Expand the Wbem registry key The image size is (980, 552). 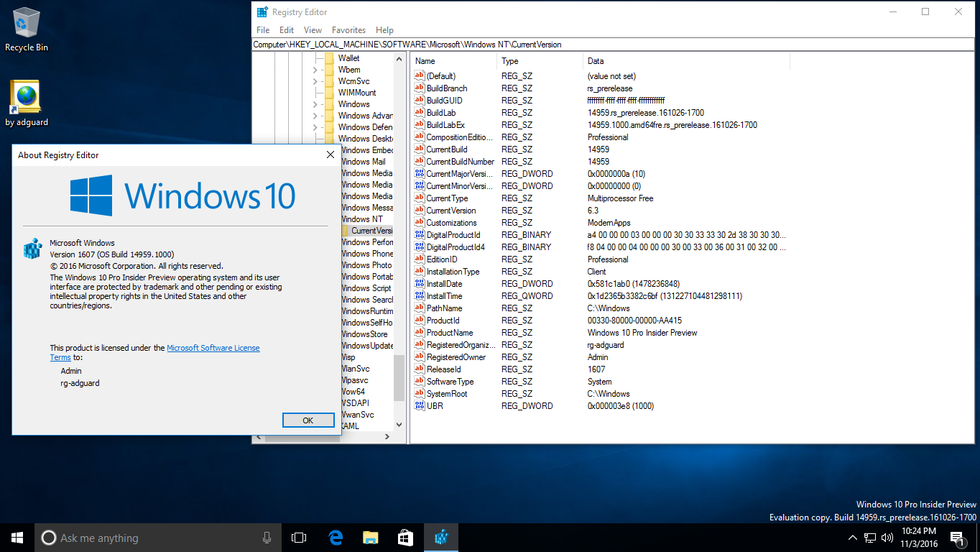(x=315, y=70)
